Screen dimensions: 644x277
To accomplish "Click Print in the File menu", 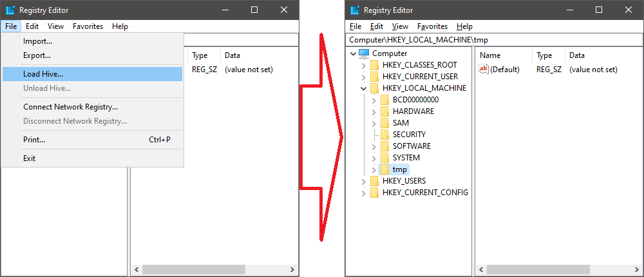I will pyautogui.click(x=92, y=140).
